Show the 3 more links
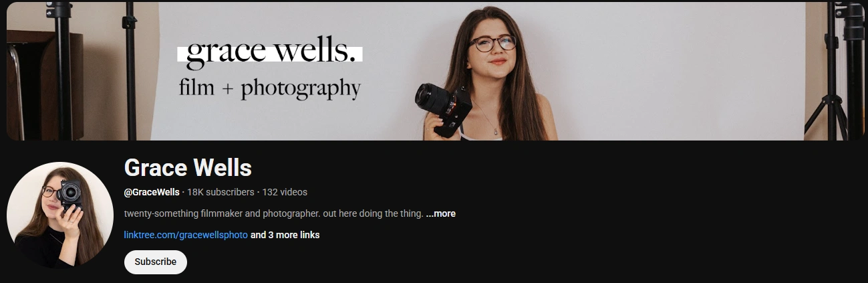This screenshot has width=868, height=283. click(285, 235)
